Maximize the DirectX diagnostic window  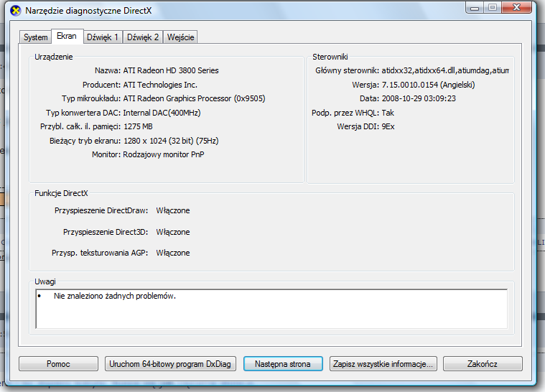click(x=493, y=8)
